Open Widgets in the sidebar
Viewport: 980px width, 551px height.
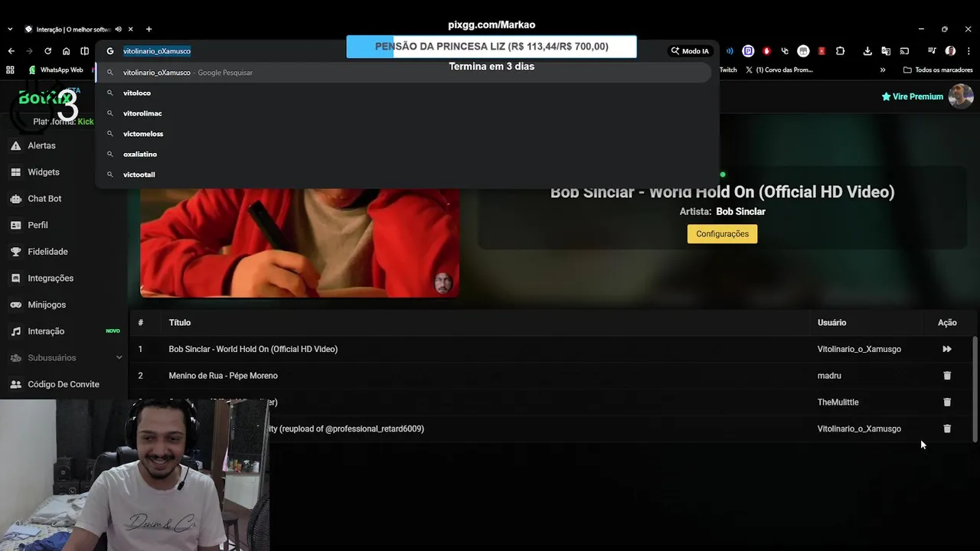(x=43, y=172)
